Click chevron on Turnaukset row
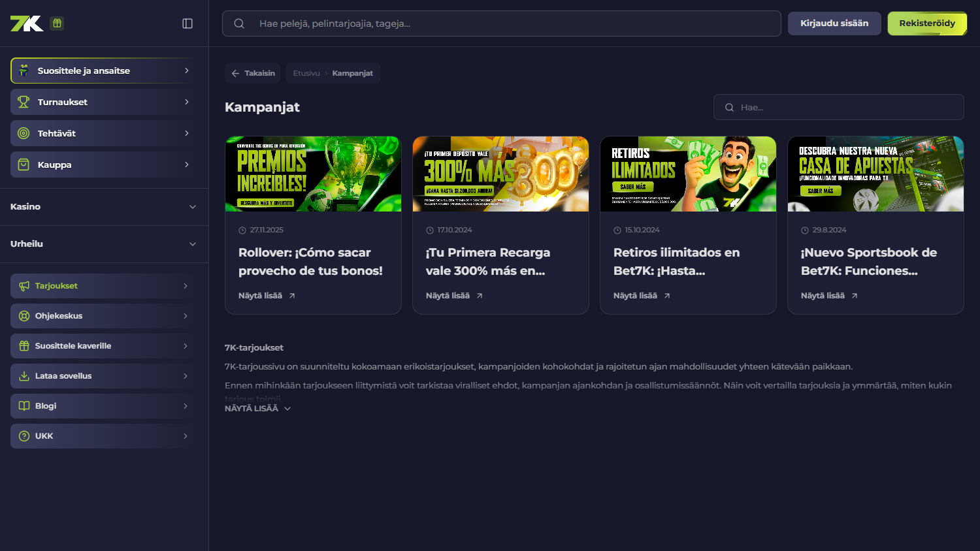The image size is (980, 551). click(x=187, y=102)
